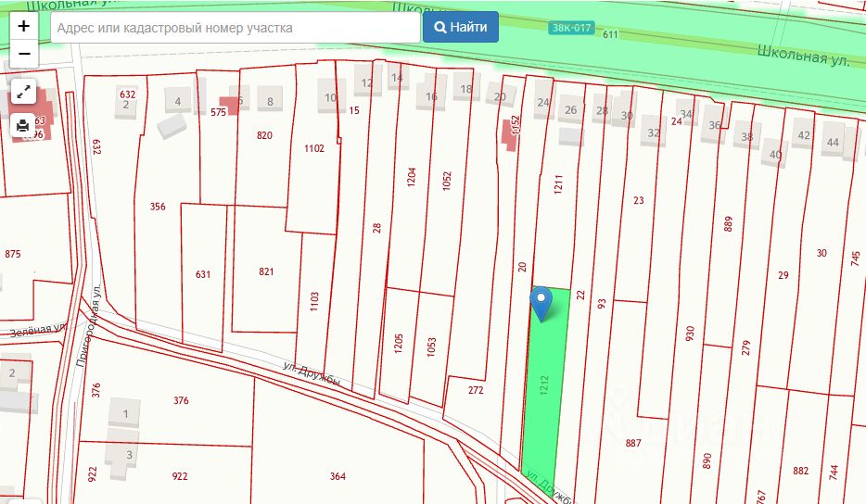
Task: Select parcel labeled 1205
Action: (x=399, y=343)
